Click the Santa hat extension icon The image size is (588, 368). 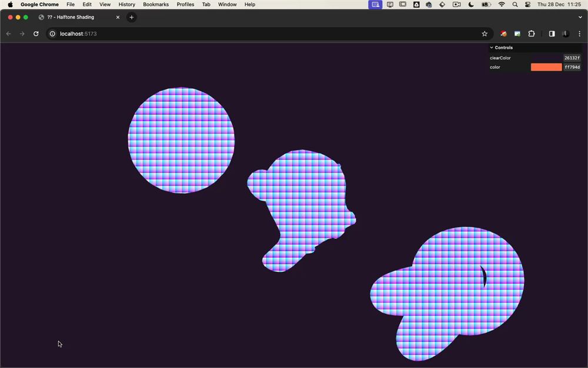(504, 34)
